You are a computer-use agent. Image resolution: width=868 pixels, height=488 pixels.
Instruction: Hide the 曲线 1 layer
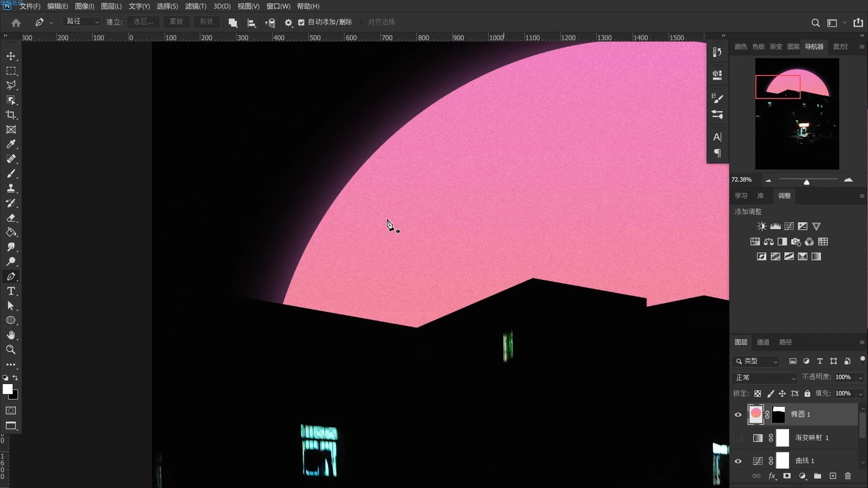click(738, 461)
